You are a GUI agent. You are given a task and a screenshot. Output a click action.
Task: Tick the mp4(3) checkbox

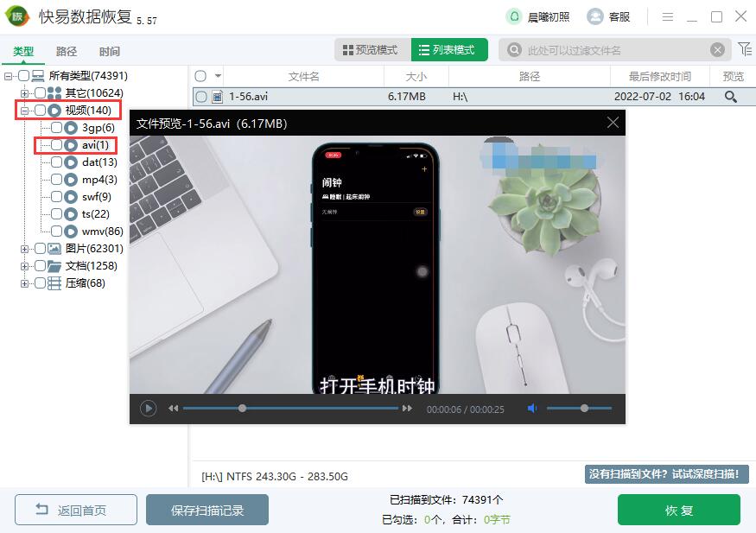point(56,180)
